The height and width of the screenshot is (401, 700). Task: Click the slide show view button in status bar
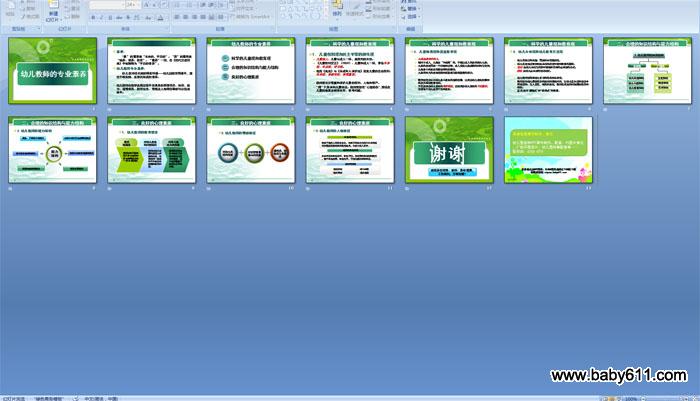pyautogui.click(x=612, y=397)
